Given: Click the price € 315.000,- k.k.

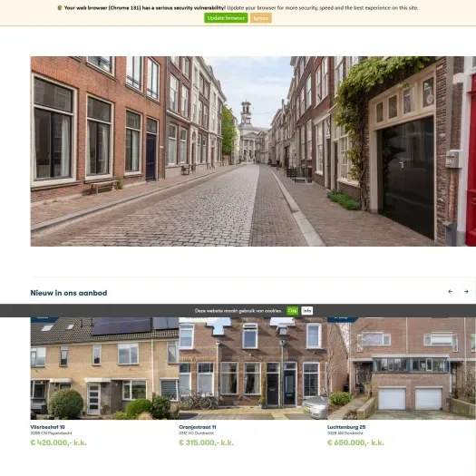Looking at the screenshot, I should coord(207,442).
